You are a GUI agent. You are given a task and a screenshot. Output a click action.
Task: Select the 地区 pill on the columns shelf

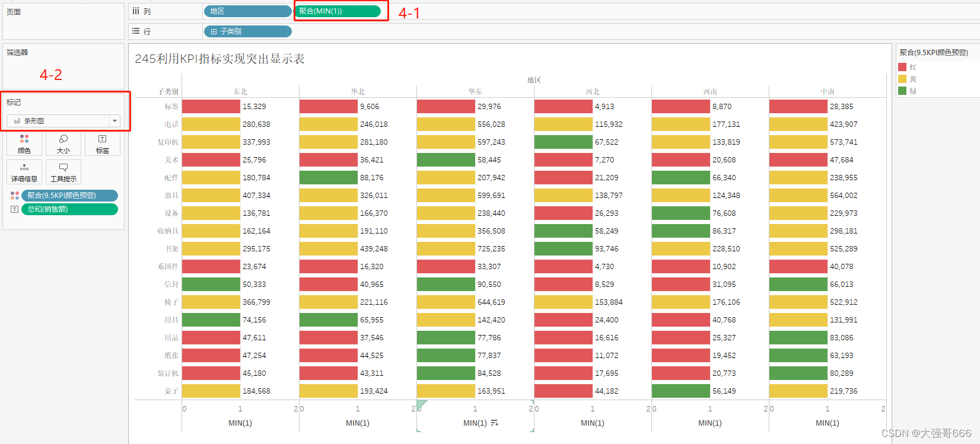tap(247, 11)
